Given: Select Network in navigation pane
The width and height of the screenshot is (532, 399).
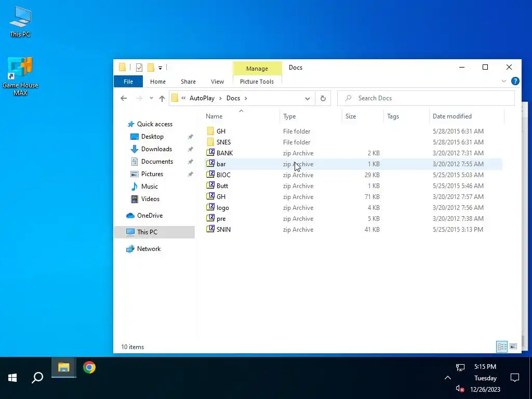Looking at the screenshot, I should point(149,249).
